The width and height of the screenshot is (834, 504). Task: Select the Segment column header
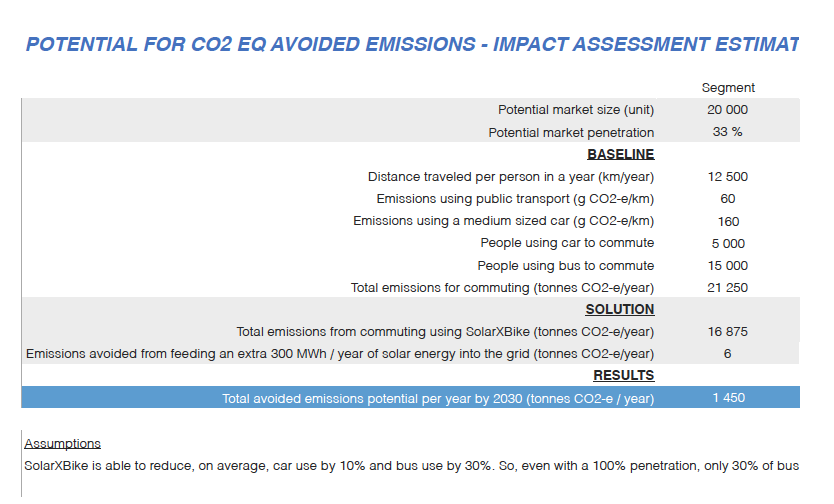pos(727,88)
